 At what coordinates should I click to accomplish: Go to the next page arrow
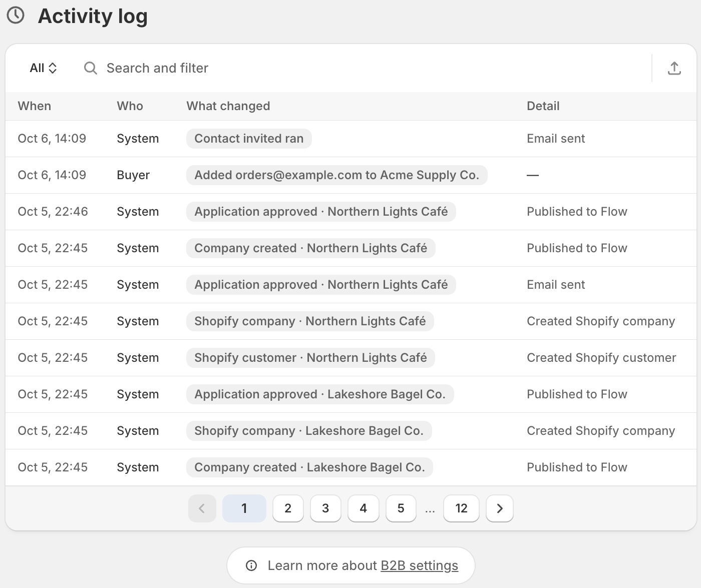(500, 508)
